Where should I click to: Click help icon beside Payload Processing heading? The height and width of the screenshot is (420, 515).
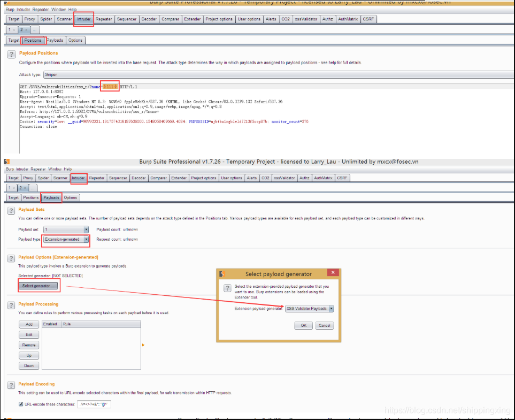click(11, 306)
